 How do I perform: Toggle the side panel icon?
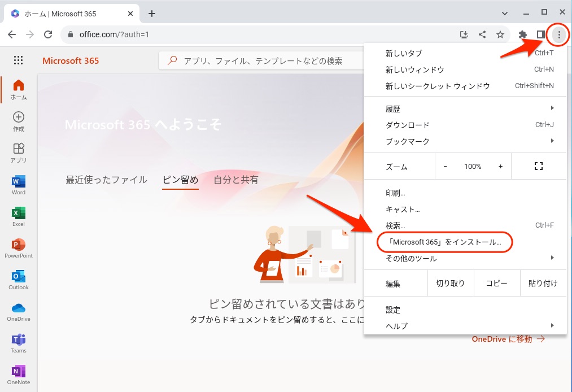coord(540,34)
